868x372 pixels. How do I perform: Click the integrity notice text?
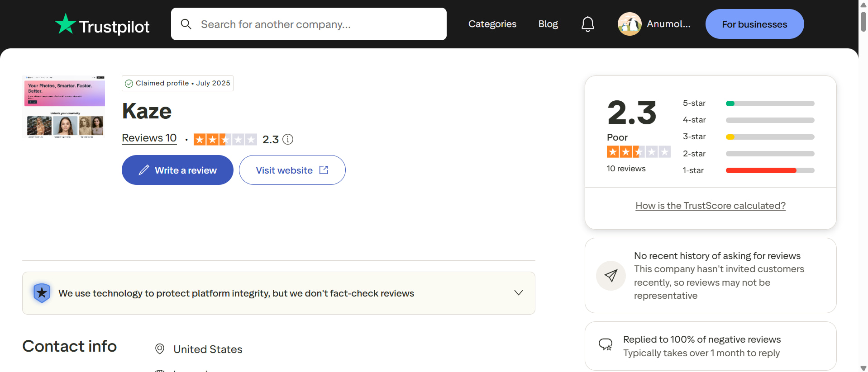tap(236, 293)
